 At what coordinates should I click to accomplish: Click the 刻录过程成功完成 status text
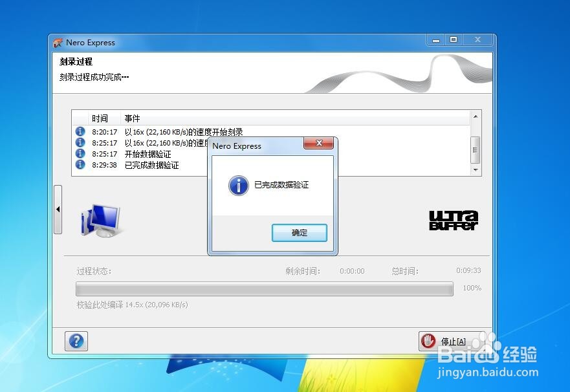[x=94, y=77]
